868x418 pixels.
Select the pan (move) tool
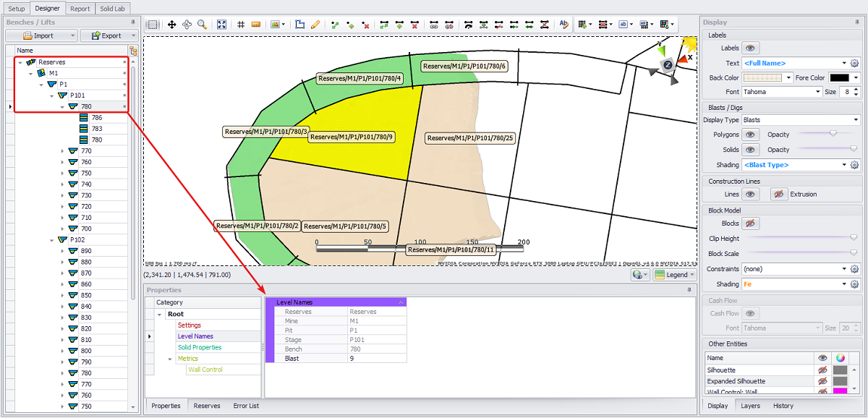pos(172,25)
